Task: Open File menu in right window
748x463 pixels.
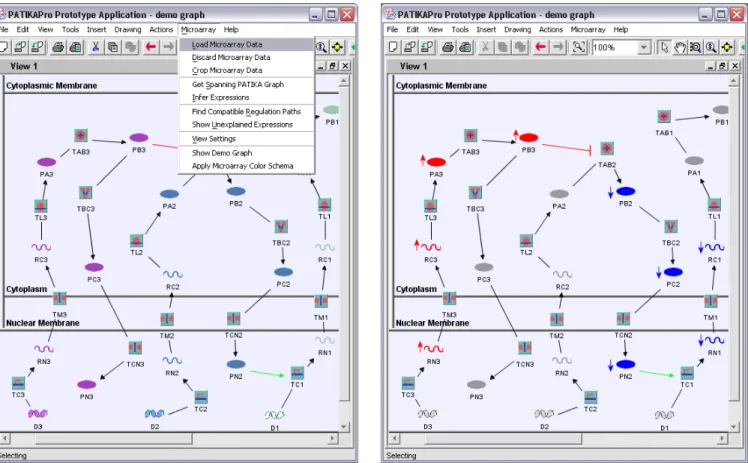Action: 392,30
